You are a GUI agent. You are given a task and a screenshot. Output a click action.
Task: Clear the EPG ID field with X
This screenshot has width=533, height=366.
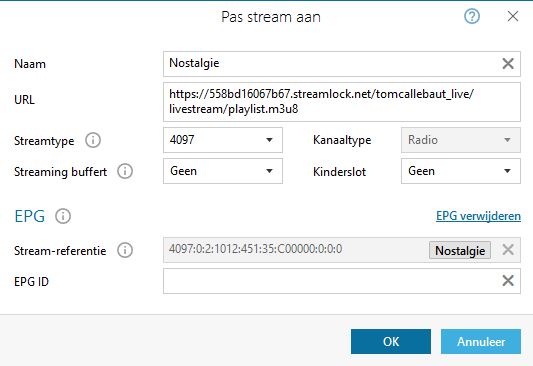508,281
